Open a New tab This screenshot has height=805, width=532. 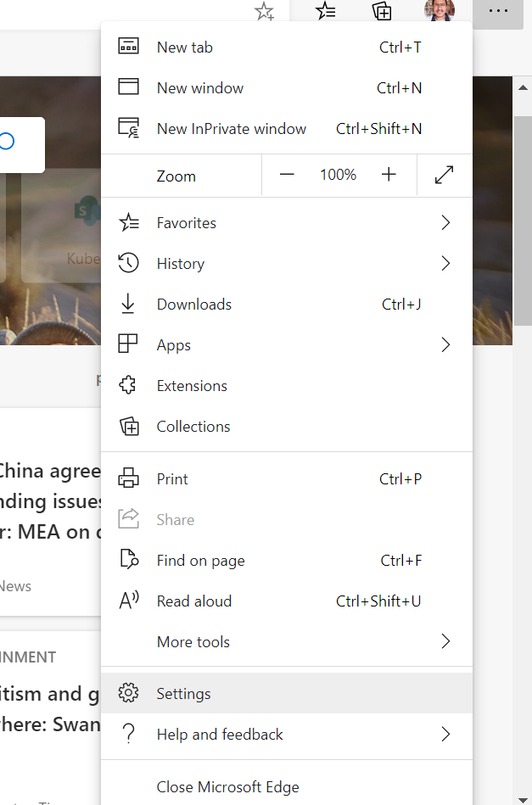click(x=184, y=47)
